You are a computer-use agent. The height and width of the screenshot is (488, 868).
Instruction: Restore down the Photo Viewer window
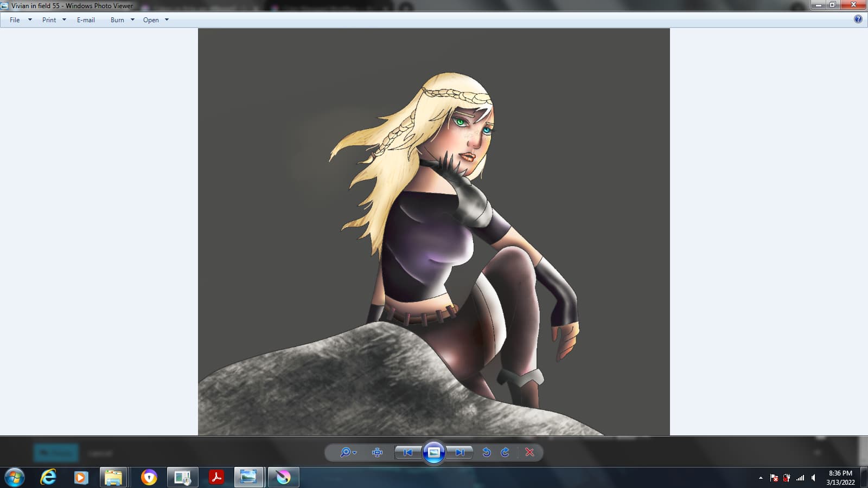pyautogui.click(x=833, y=5)
